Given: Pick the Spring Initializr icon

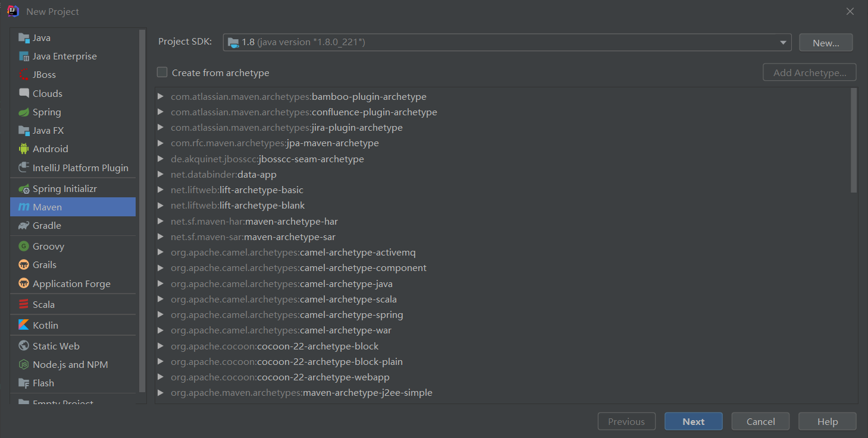Looking at the screenshot, I should click(24, 189).
